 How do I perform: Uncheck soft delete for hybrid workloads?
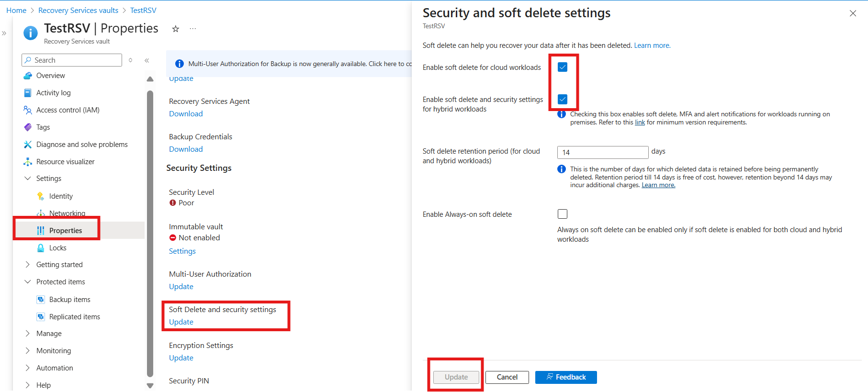[x=563, y=99]
